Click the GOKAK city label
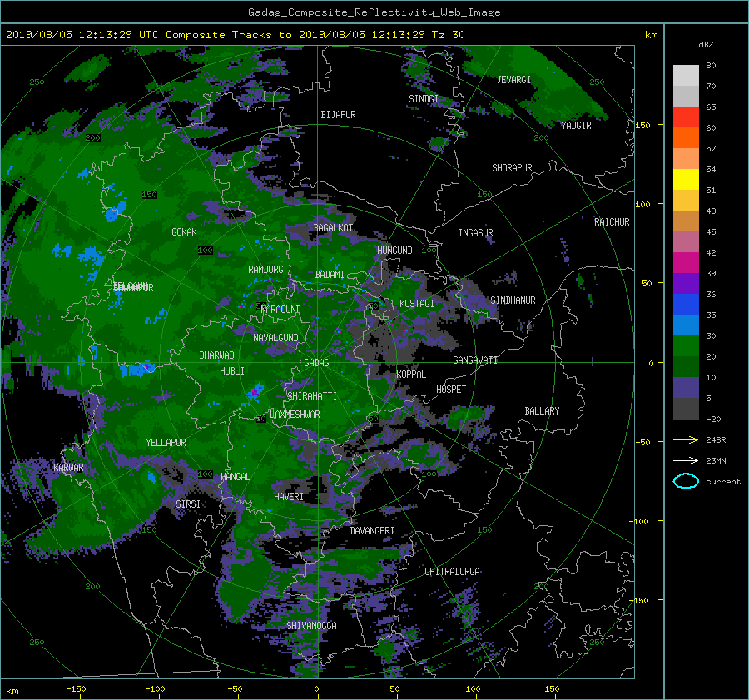The height and width of the screenshot is (700, 749). tap(184, 232)
